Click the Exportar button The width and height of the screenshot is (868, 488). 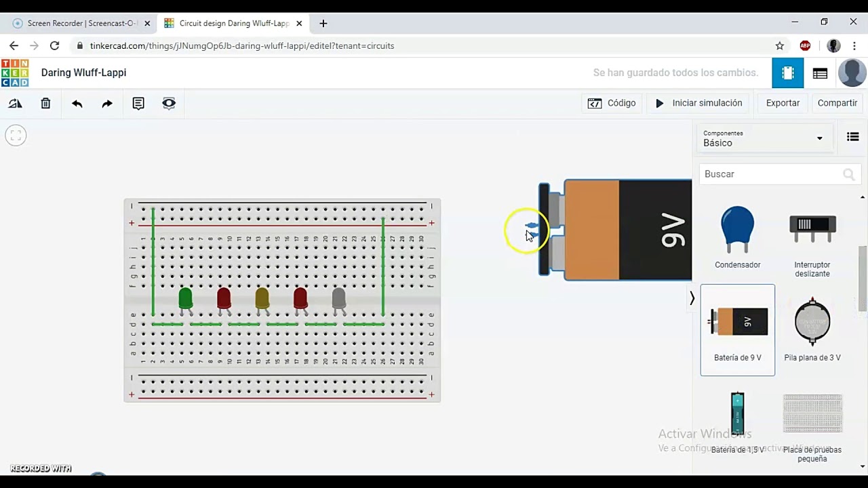click(783, 103)
